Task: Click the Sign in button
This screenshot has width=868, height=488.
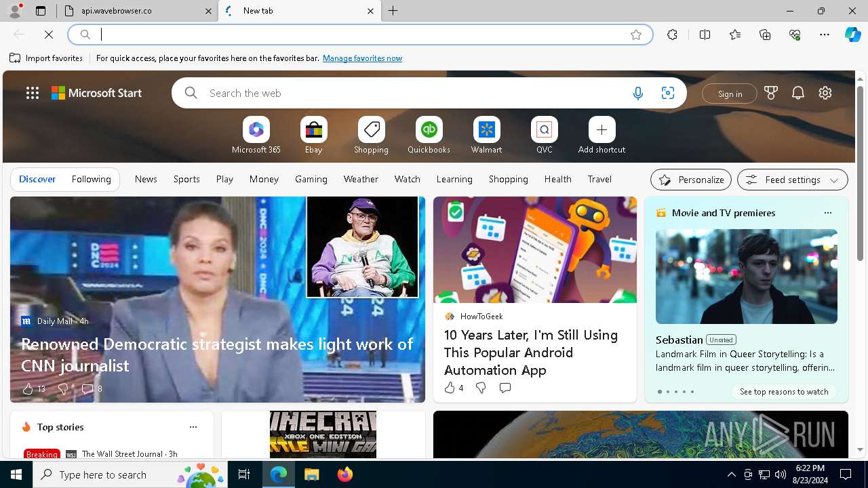Action: coord(730,94)
